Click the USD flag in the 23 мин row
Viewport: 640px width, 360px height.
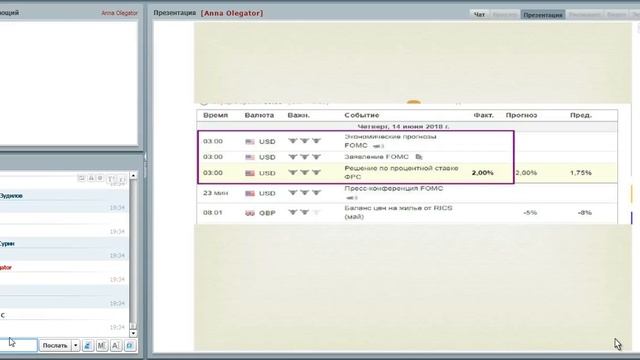point(250,193)
